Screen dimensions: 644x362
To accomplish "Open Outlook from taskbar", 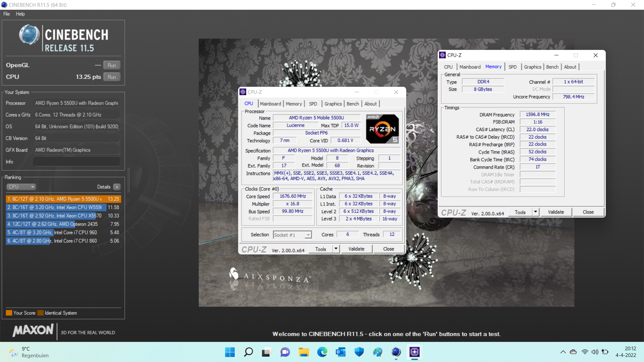I will (340, 352).
